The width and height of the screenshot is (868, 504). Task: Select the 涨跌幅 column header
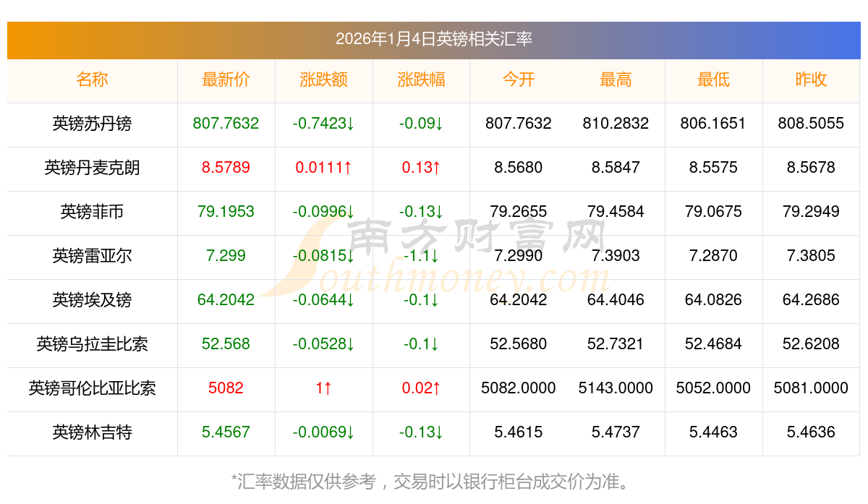pos(421,80)
